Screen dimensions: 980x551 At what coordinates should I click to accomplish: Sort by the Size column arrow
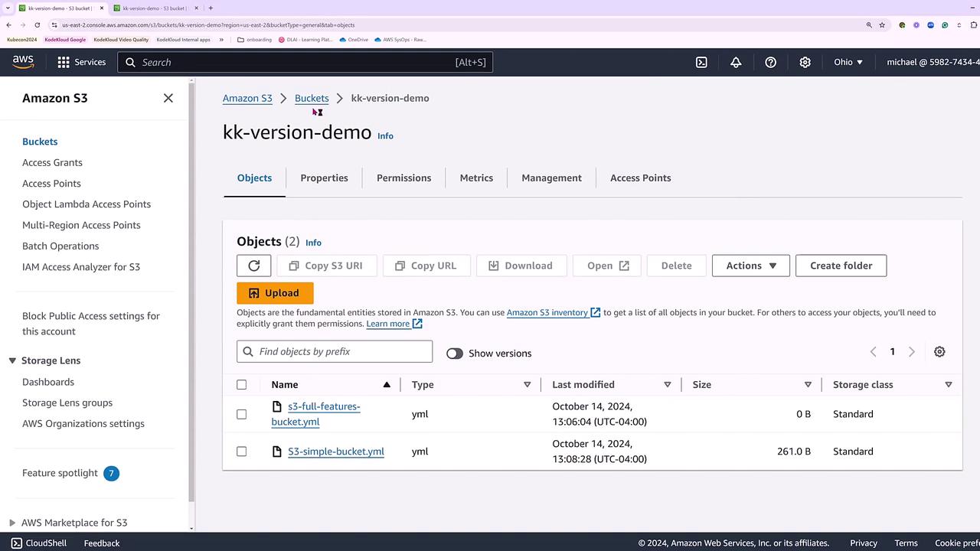tap(808, 384)
